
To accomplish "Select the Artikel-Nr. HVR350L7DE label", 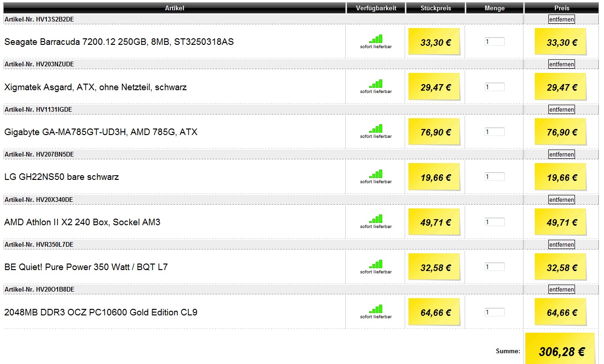I will coord(39,245).
